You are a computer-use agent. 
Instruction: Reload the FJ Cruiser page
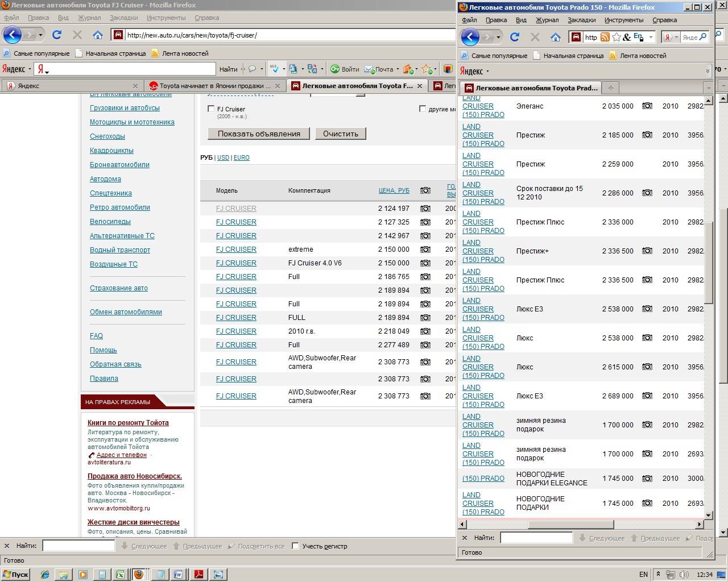click(x=56, y=35)
